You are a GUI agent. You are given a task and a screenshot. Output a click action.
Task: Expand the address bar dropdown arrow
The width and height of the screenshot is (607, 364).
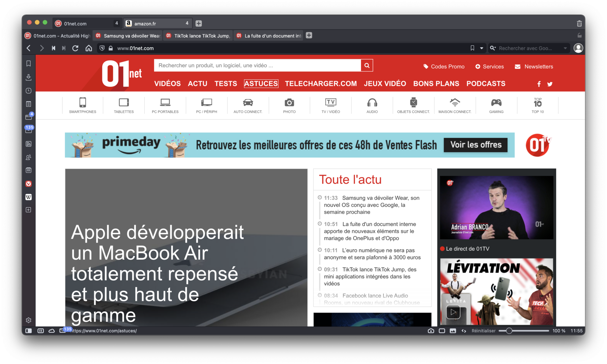(x=481, y=48)
